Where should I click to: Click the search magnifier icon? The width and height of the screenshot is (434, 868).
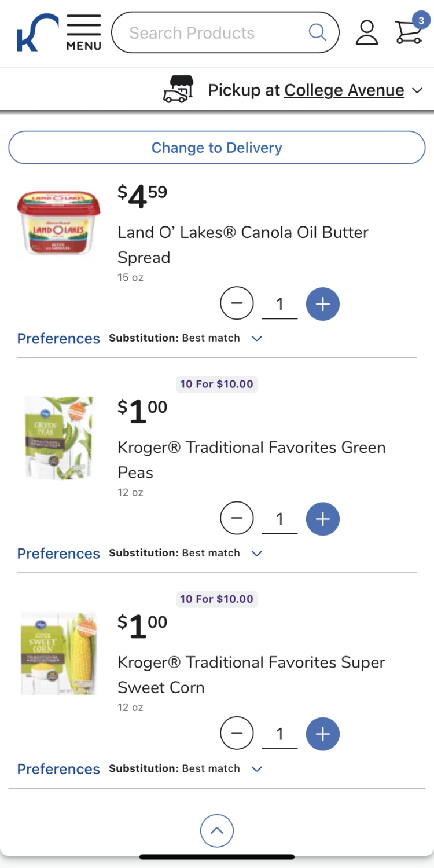(317, 32)
